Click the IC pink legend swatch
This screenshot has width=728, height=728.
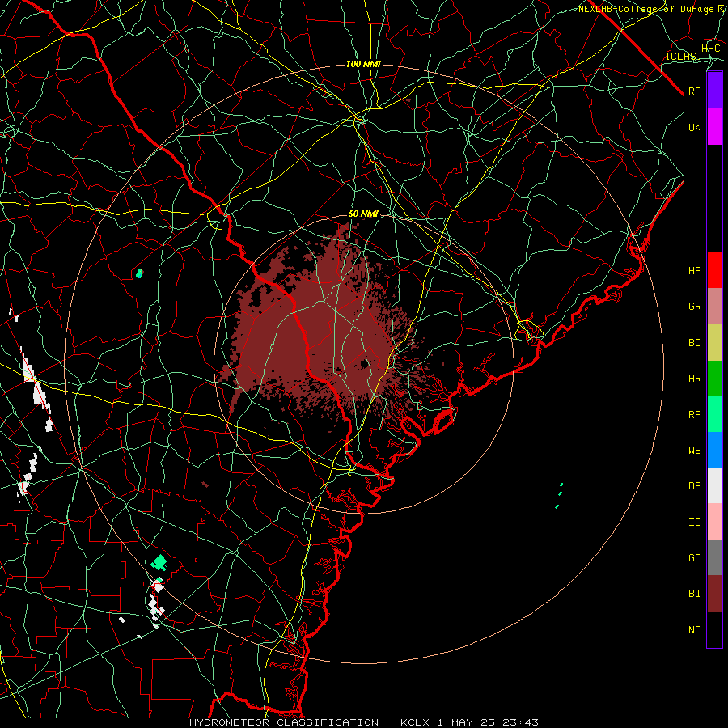point(714,522)
